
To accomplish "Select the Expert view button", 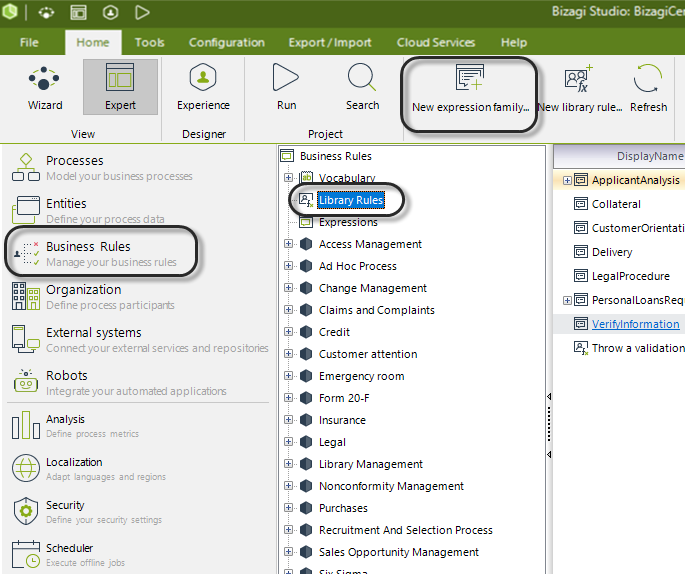I will pos(120,87).
